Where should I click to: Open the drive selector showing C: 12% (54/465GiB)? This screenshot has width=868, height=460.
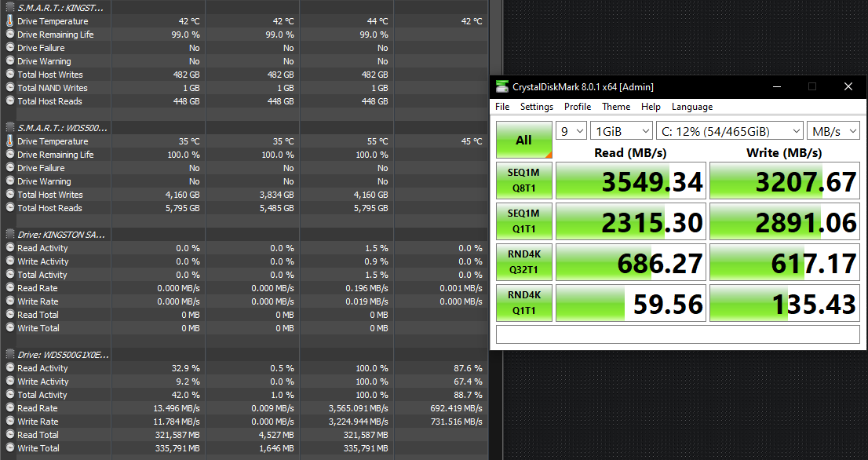tap(730, 131)
